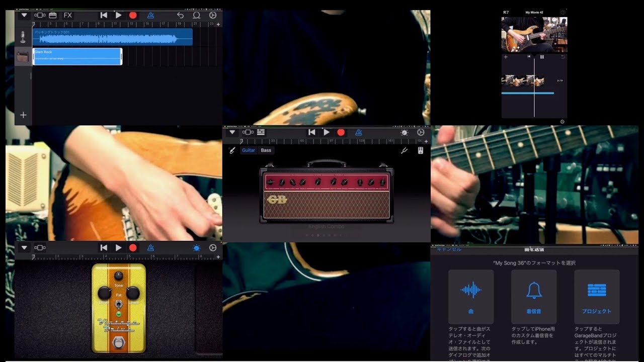Open track controls knob in amp panel

(x=405, y=132)
